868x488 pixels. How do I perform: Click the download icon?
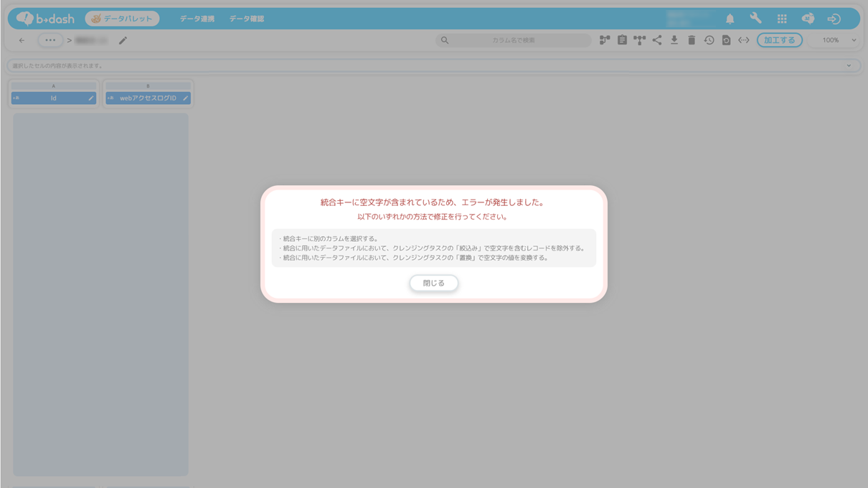click(x=674, y=40)
